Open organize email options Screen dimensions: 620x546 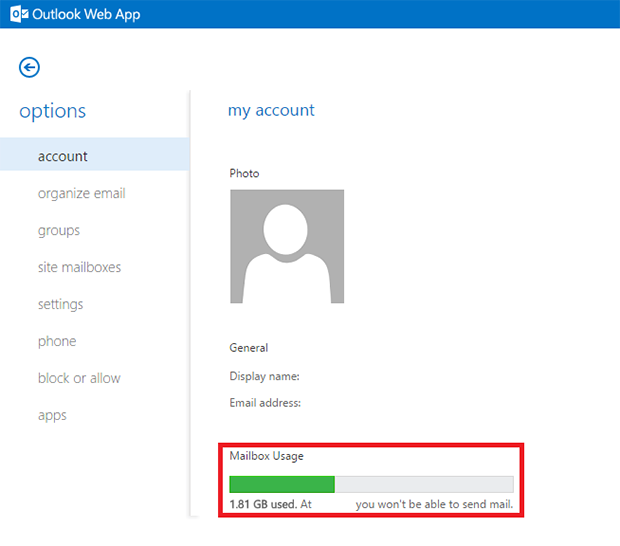coord(81,193)
